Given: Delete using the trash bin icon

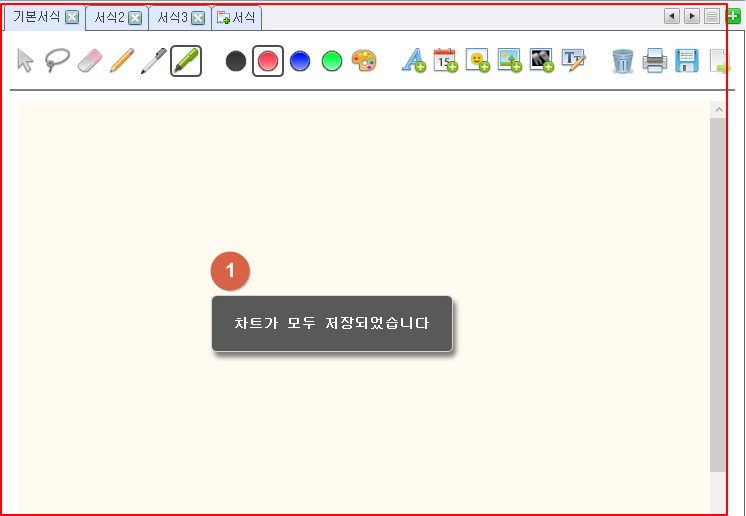Looking at the screenshot, I should pos(623,61).
